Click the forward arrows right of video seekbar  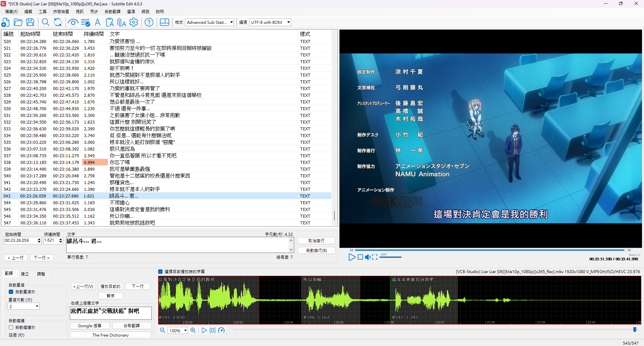[629, 250]
